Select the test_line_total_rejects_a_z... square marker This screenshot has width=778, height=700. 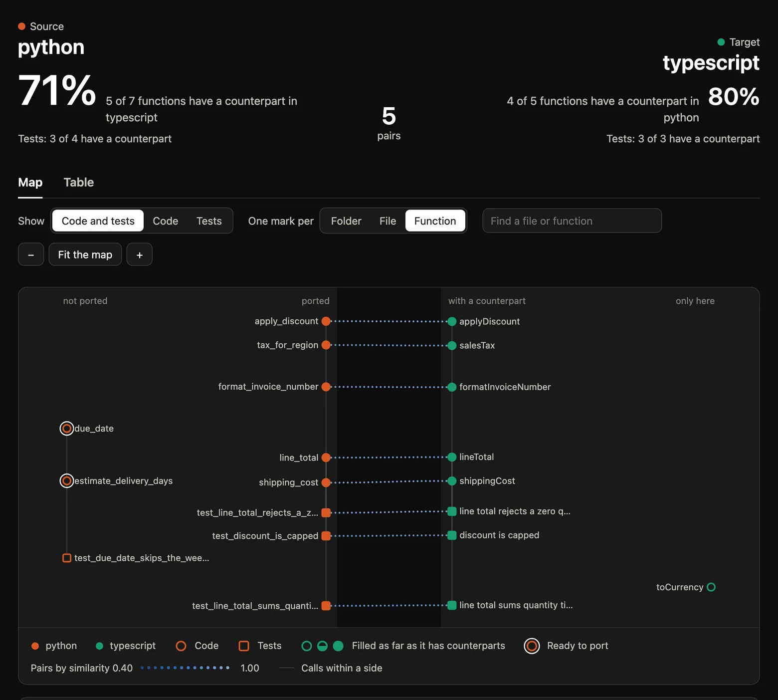point(326,512)
